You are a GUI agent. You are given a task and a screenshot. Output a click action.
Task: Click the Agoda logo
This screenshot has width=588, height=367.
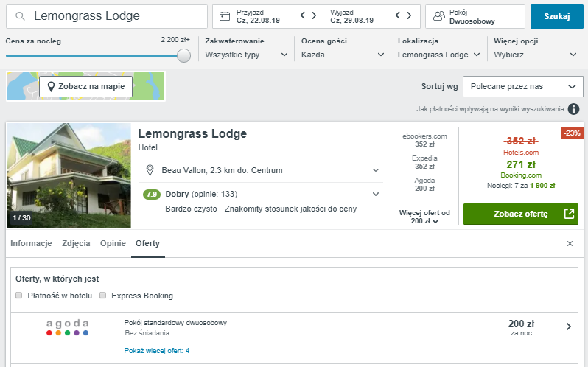(68, 327)
